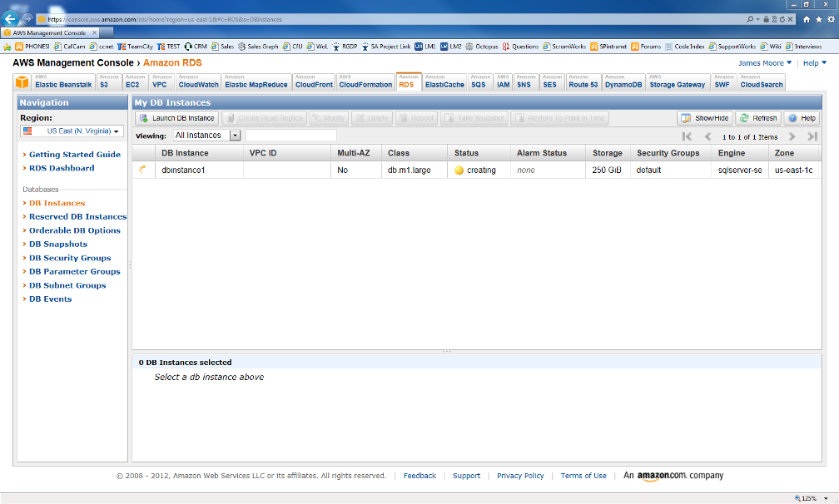Open browser favorites star icon

819,19
